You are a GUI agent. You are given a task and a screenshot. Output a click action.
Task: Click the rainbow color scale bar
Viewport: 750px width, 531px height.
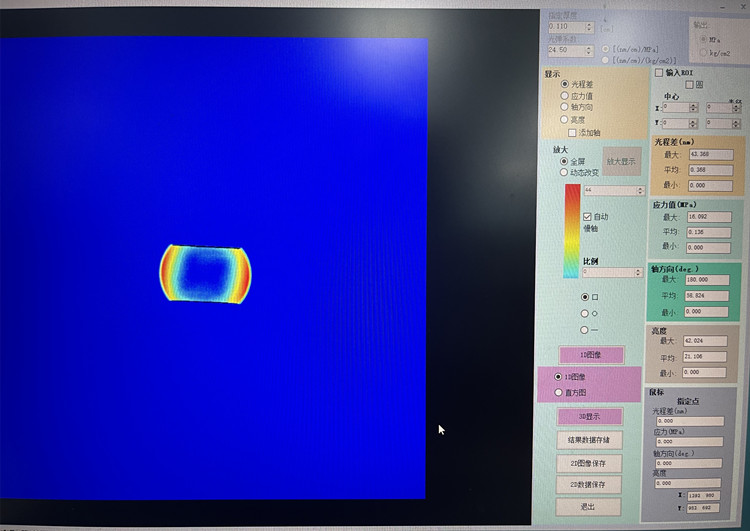[x=571, y=229]
